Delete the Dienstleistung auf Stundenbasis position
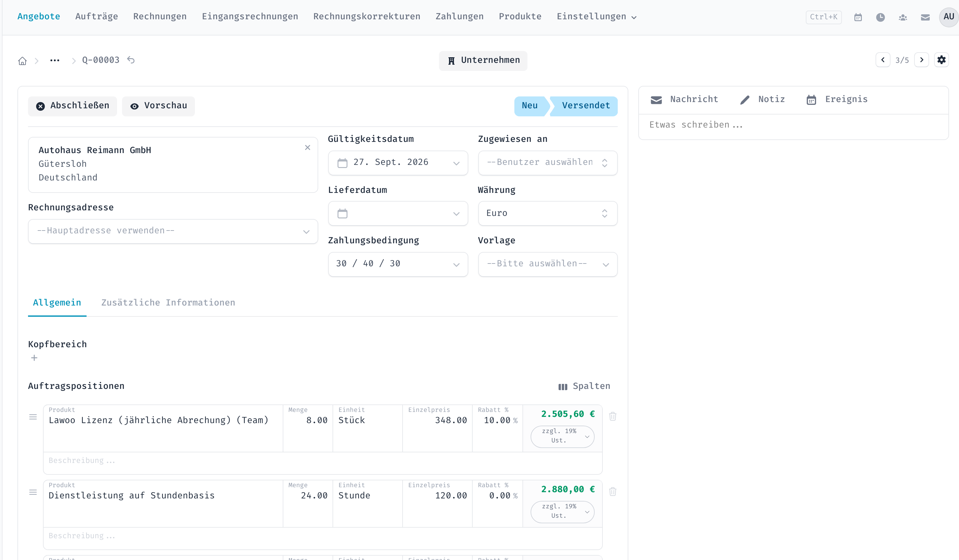This screenshot has height=560, width=959. (612, 492)
